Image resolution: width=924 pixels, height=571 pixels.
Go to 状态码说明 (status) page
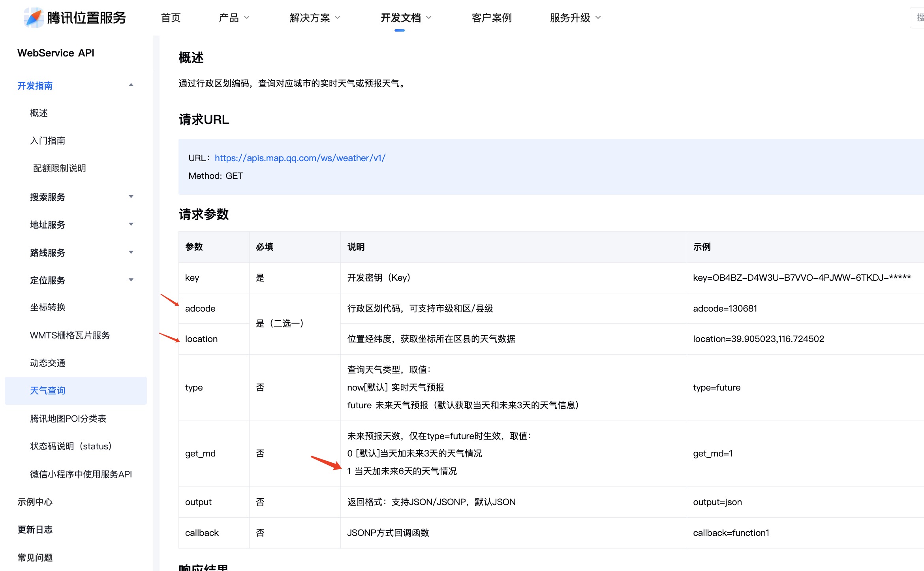coord(71,446)
